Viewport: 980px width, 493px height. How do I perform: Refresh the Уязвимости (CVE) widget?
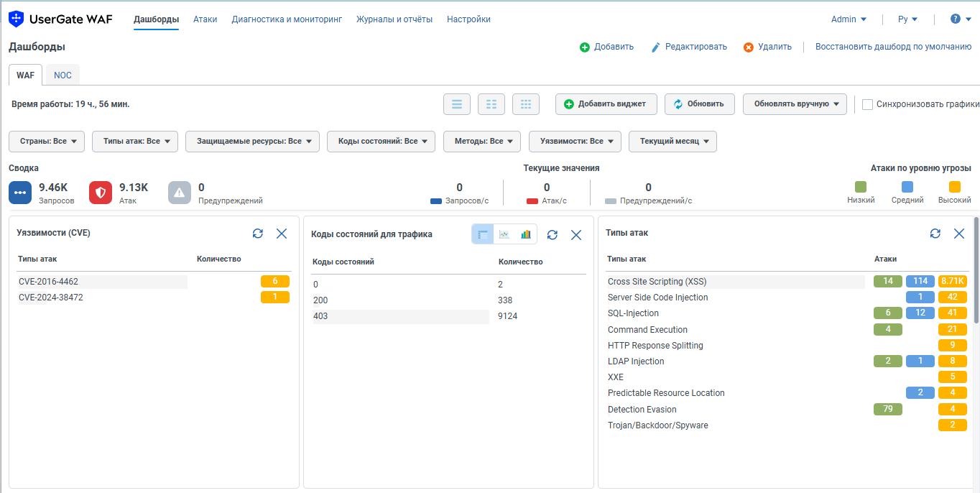(258, 234)
